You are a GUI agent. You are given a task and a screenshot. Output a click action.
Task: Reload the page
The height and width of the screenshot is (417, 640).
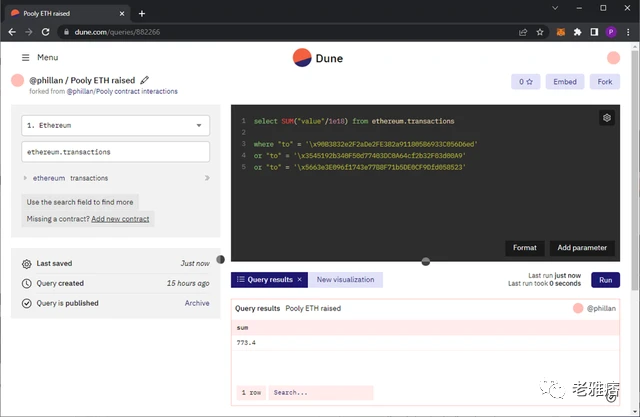pyautogui.click(x=45, y=32)
